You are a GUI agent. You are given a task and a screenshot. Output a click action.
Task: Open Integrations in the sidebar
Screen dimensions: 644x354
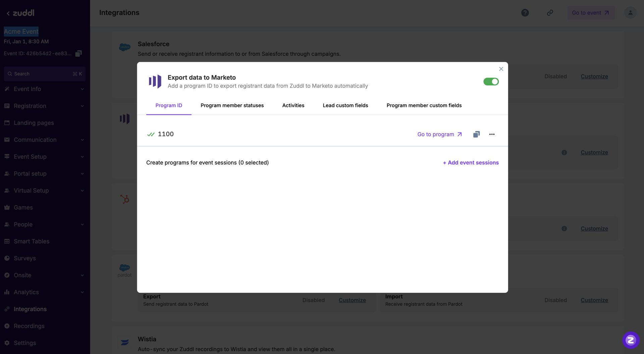tap(30, 309)
